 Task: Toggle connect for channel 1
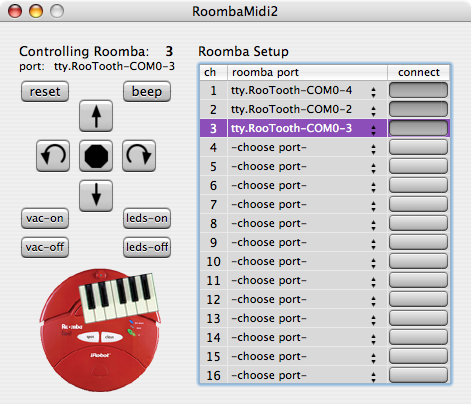418,90
